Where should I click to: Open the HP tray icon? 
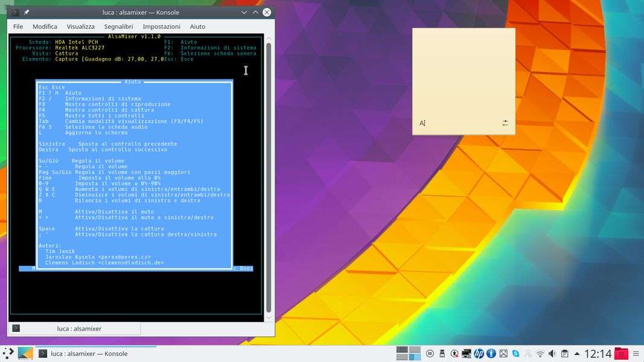point(479,354)
